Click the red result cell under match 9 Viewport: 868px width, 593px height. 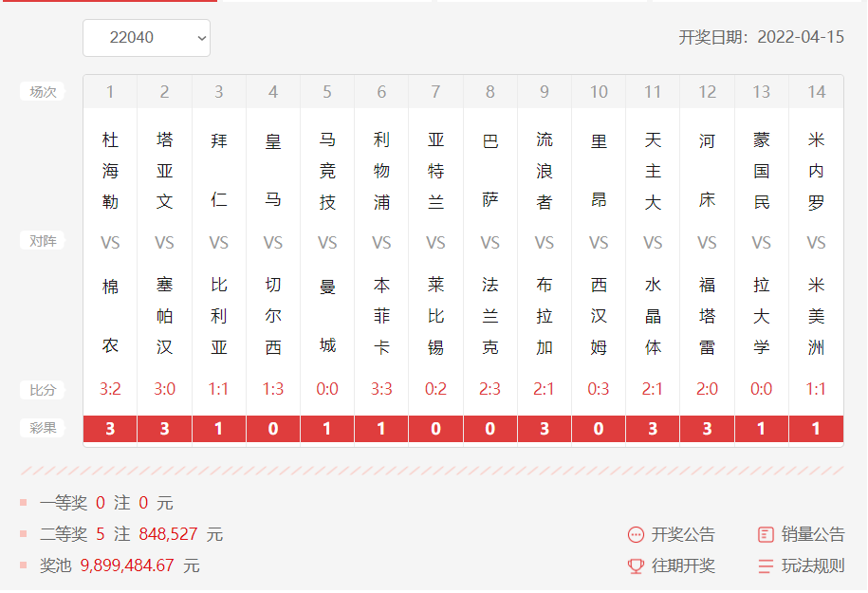(x=545, y=429)
